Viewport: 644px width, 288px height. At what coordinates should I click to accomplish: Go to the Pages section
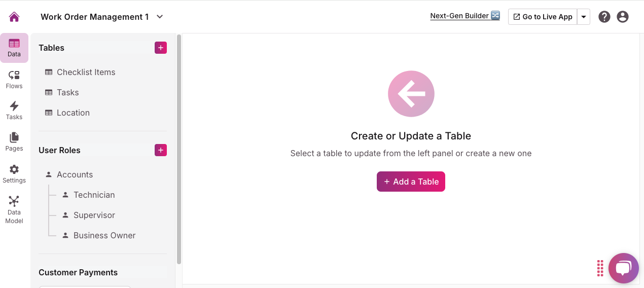click(14, 142)
